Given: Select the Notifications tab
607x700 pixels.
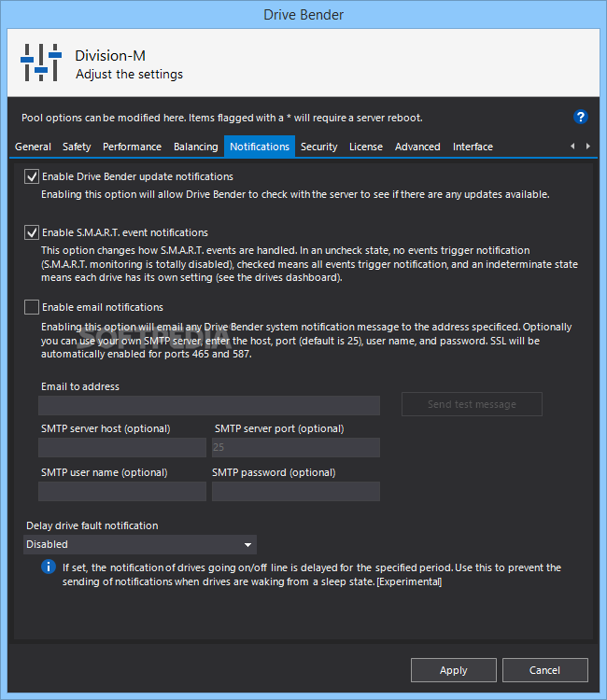Looking at the screenshot, I should coord(260,147).
